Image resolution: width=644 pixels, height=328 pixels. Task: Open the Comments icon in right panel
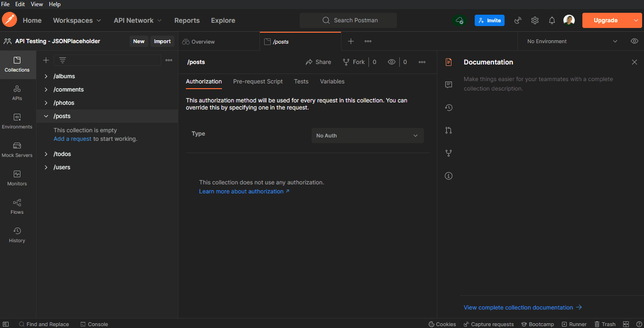tap(449, 85)
